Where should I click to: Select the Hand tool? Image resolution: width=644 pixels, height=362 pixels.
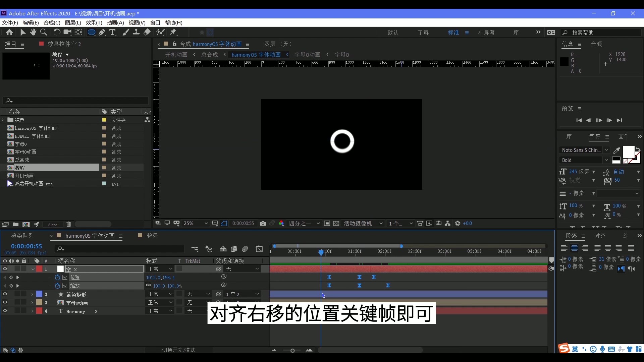33,32
